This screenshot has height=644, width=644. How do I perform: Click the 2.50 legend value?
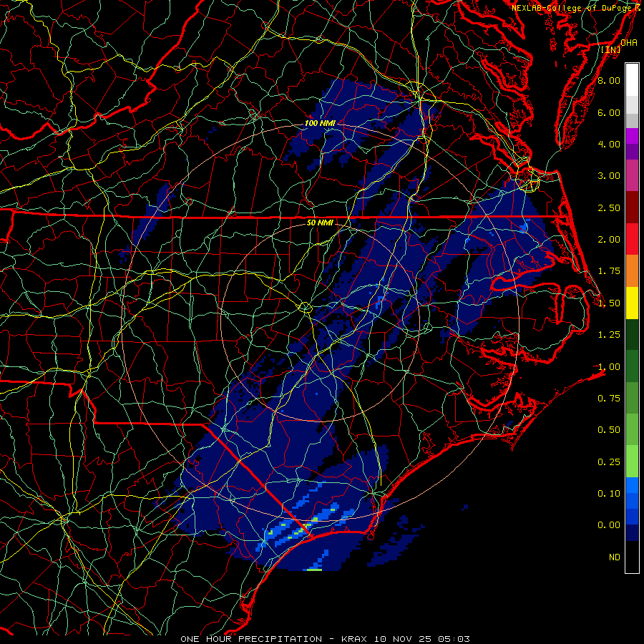click(x=609, y=208)
